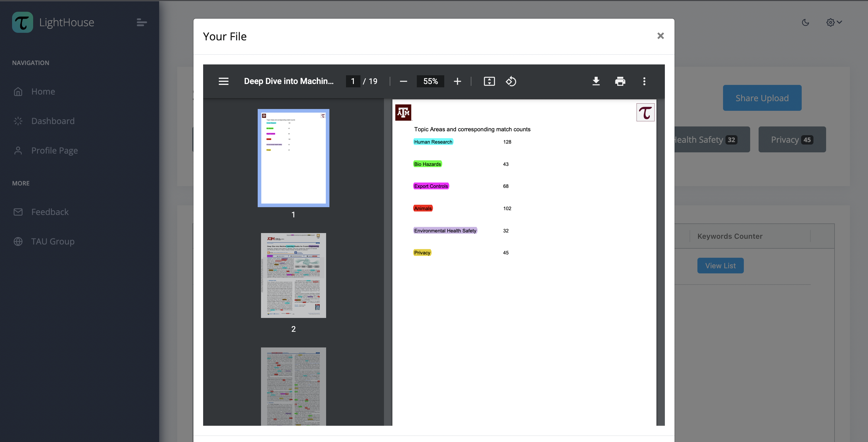The width and height of the screenshot is (868, 442).
Task: Click the Environmental Health Safety label
Action: 445,231
